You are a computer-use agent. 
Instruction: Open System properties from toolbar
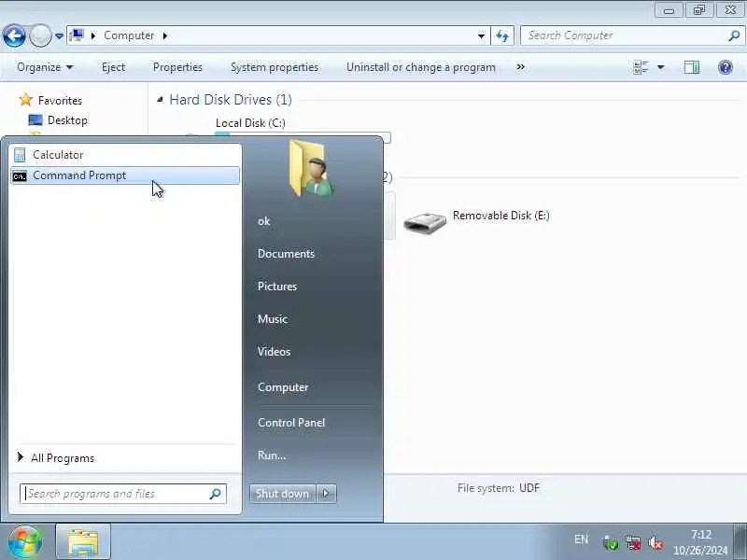(275, 67)
